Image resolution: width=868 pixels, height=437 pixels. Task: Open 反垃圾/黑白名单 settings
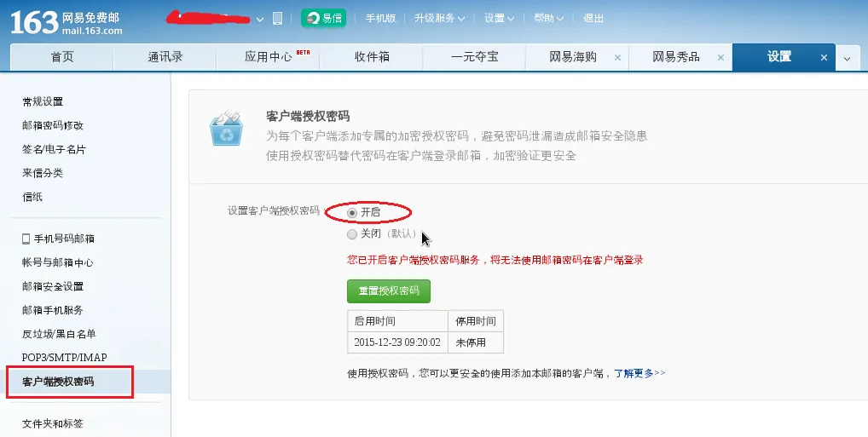(x=59, y=334)
